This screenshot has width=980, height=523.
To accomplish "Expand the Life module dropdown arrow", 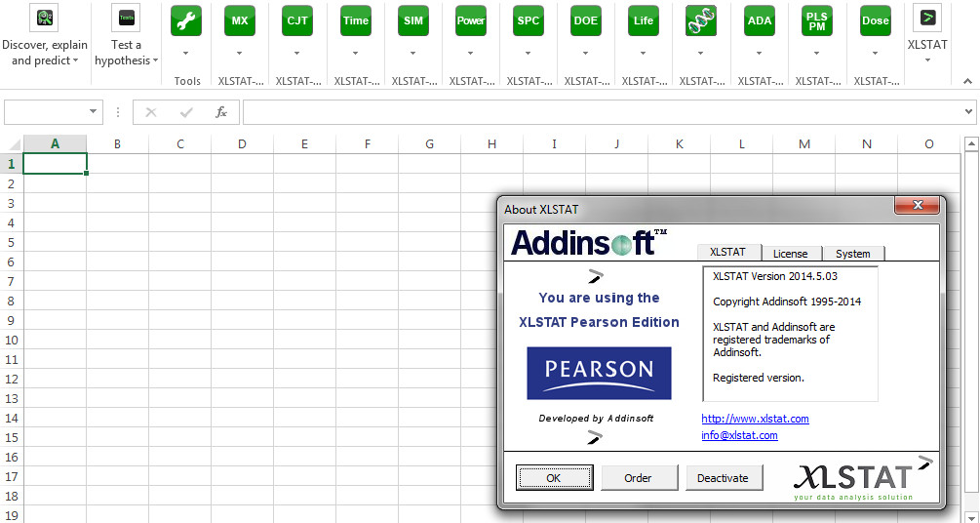I will [644, 53].
